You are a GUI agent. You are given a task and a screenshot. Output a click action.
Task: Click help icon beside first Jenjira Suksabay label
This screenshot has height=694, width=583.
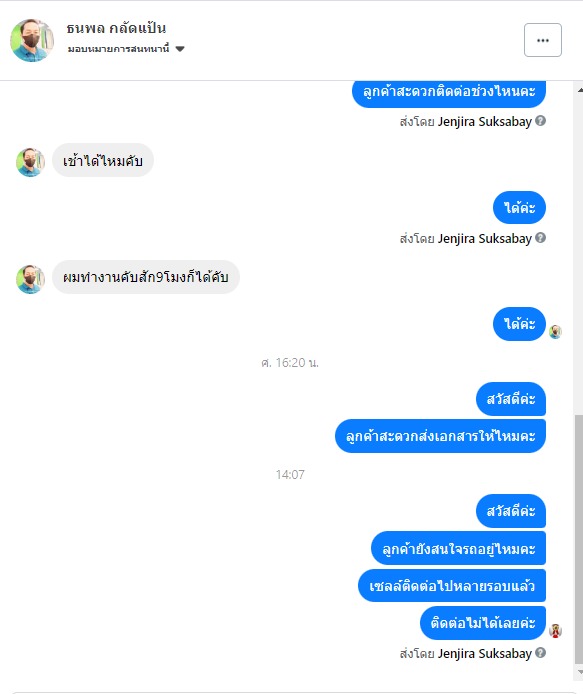540,120
